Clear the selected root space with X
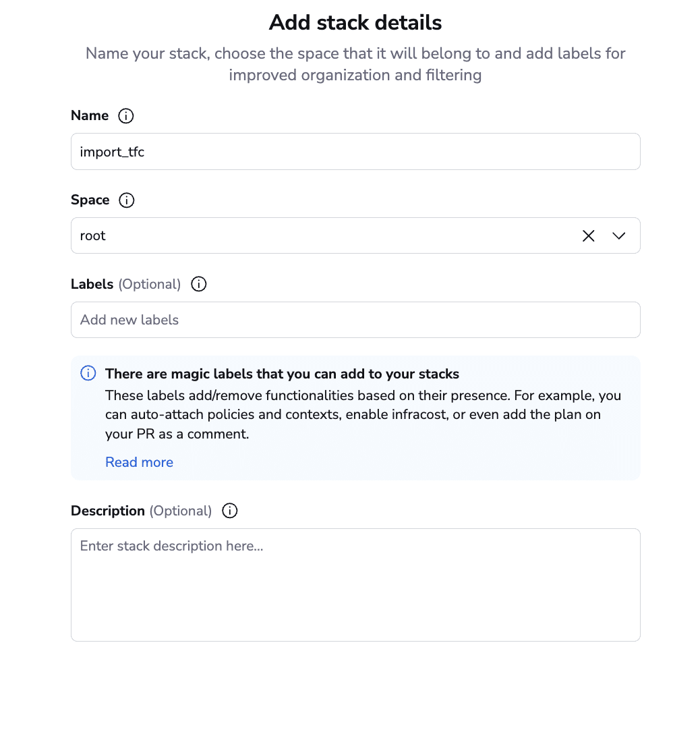Image resolution: width=700 pixels, height=730 pixels. tap(588, 236)
